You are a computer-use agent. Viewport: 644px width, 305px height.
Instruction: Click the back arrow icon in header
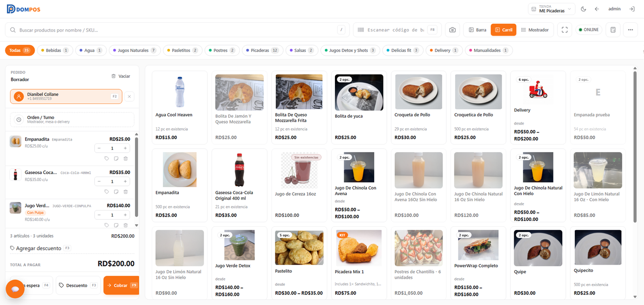[597, 9]
